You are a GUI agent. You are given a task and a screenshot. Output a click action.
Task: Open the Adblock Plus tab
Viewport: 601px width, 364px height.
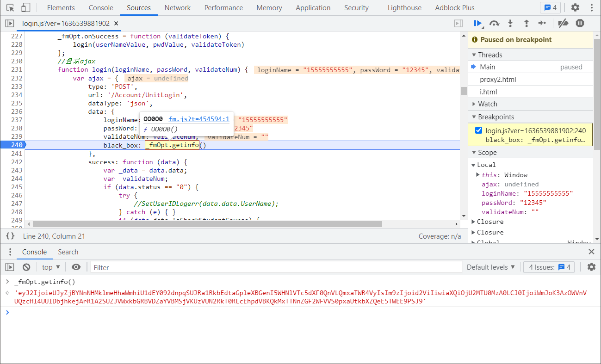455,7
